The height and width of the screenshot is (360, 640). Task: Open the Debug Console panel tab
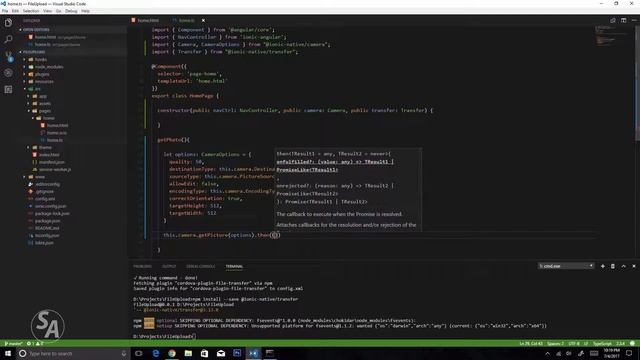click(200, 266)
